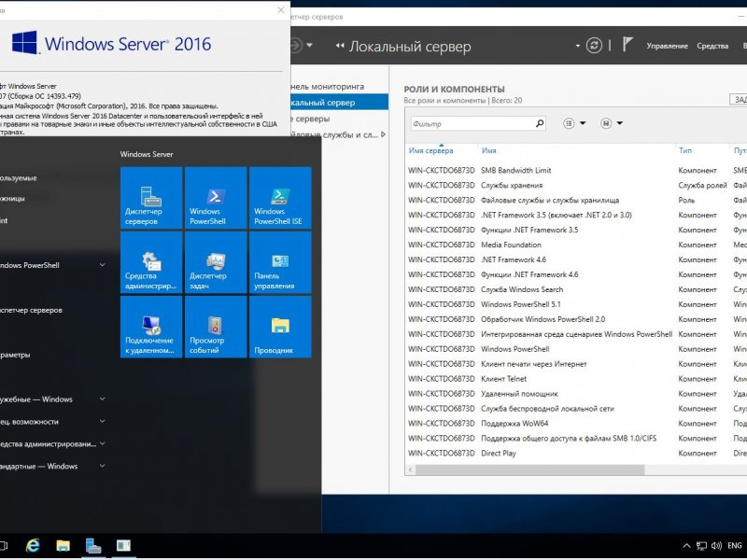Select the Удаленный помощник row
The width and height of the screenshot is (747, 560).
pos(576,394)
